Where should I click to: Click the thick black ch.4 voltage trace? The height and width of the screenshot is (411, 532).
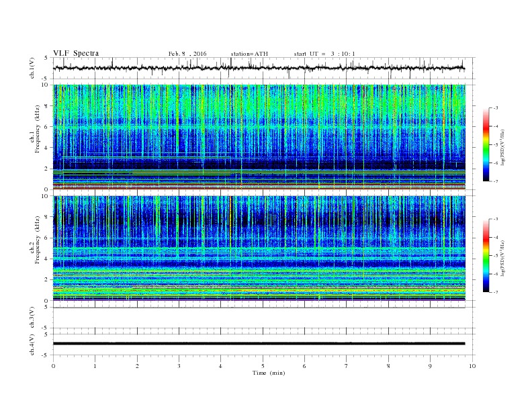coord(259,344)
